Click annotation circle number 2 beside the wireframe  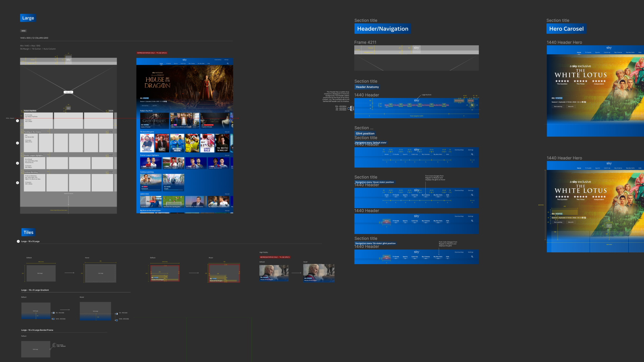tap(17, 143)
